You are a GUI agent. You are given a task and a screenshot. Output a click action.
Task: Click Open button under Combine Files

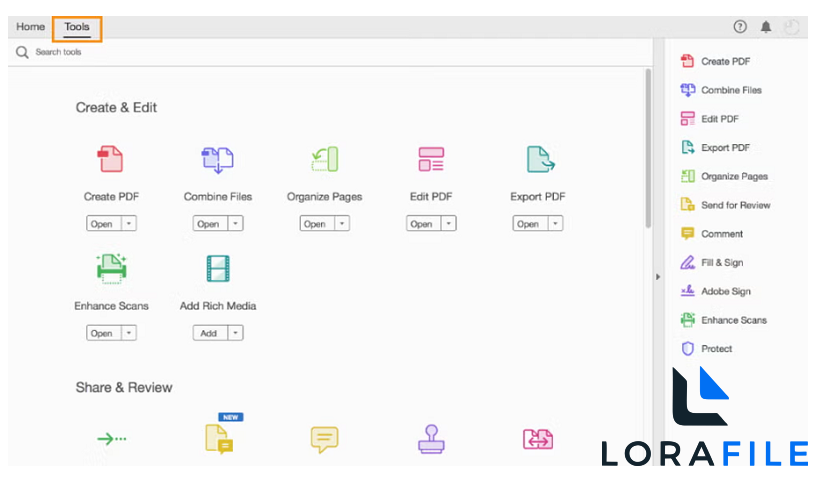211,223
